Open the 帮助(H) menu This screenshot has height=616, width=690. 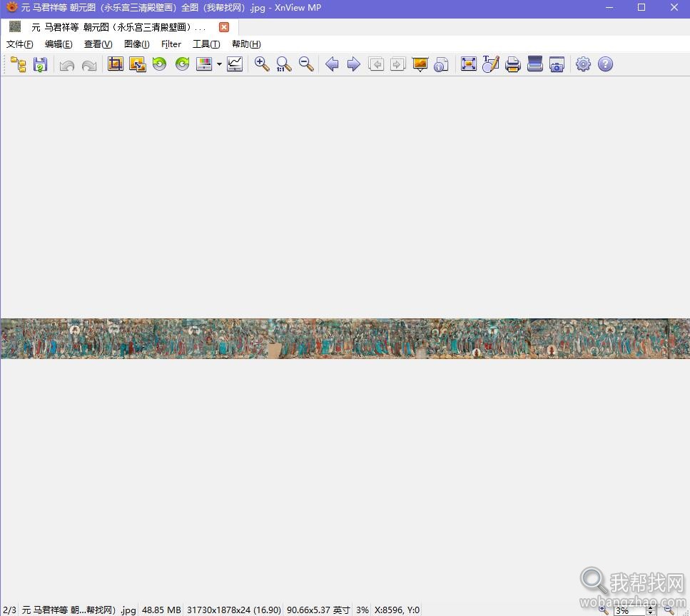(246, 44)
